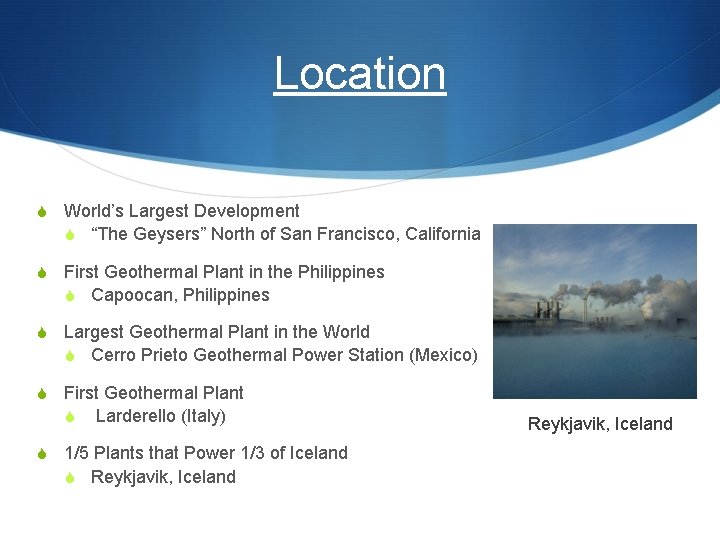Click the "The Geysers" North of San Francisco line
Image resolution: width=720 pixels, height=540 pixels.
click(x=286, y=234)
